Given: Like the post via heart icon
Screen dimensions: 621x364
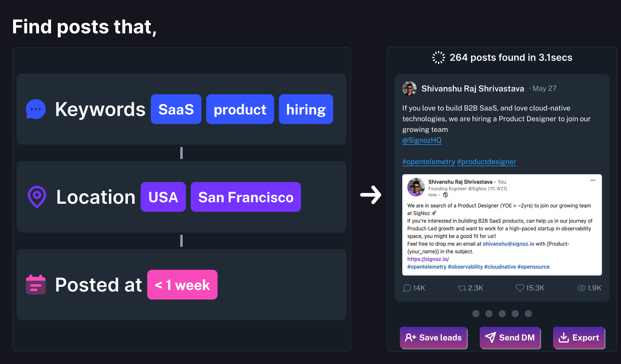Looking at the screenshot, I should [520, 288].
